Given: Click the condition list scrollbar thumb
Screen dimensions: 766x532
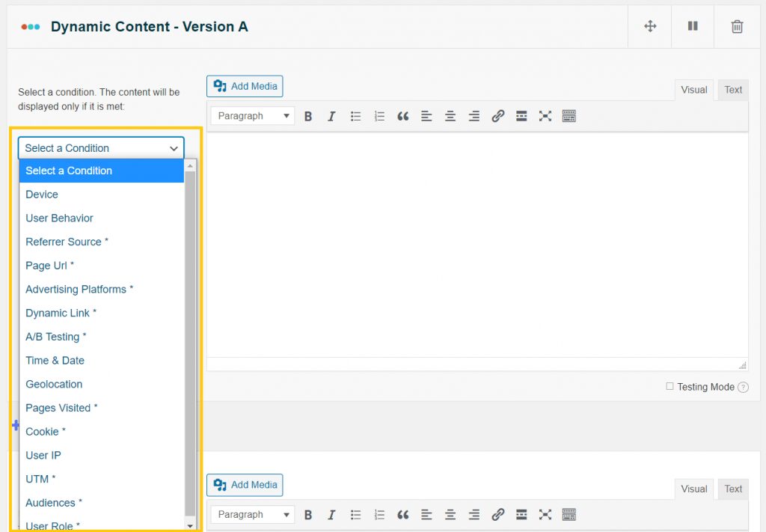Looking at the screenshot, I should 190,343.
